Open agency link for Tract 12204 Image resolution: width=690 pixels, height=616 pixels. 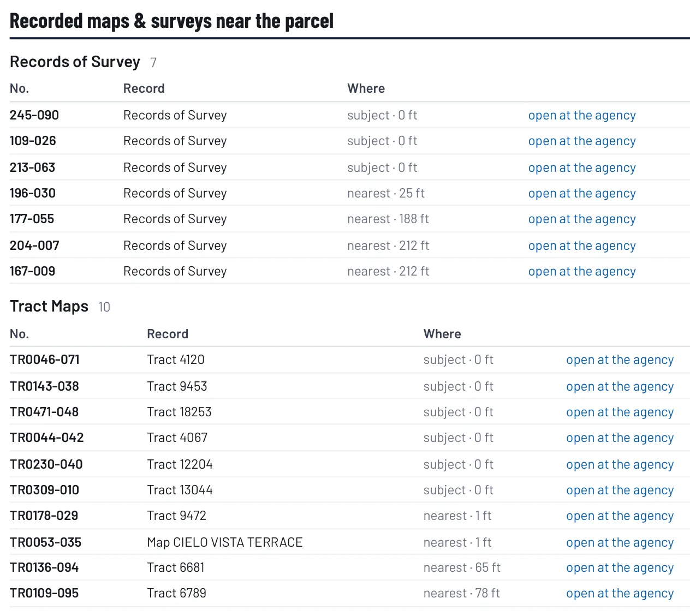(620, 464)
